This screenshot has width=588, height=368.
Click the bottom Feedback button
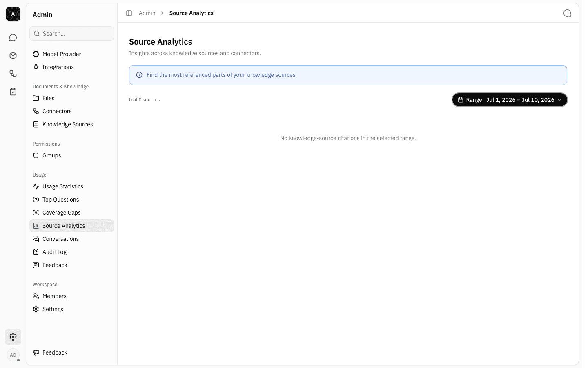click(71, 352)
